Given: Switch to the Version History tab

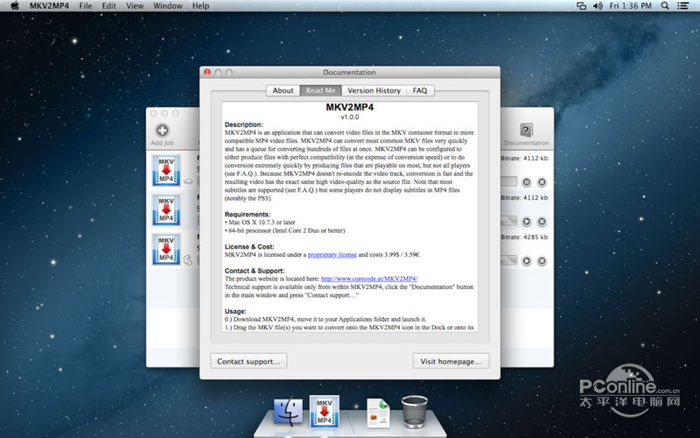Looking at the screenshot, I should (374, 91).
